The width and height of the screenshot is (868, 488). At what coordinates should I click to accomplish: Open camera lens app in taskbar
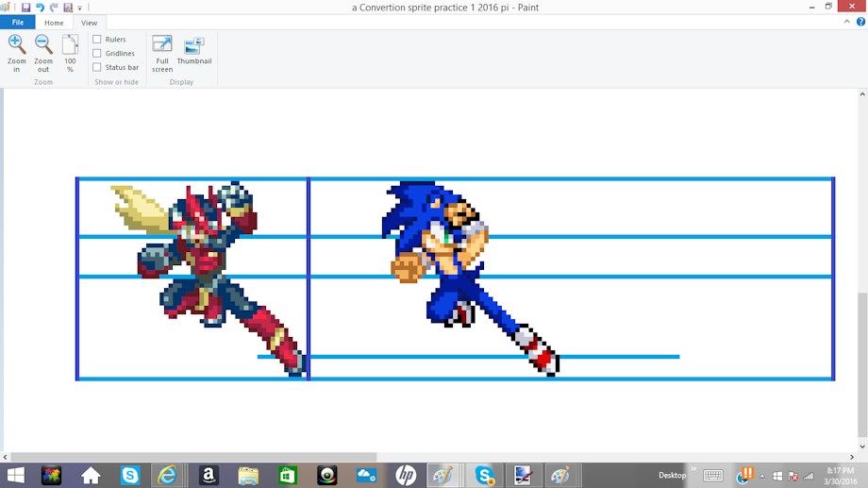(327, 476)
